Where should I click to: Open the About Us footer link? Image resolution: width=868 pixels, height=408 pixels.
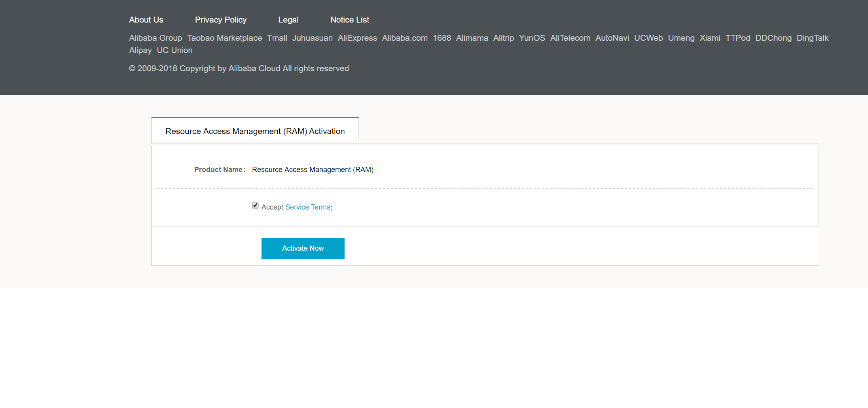(x=146, y=20)
